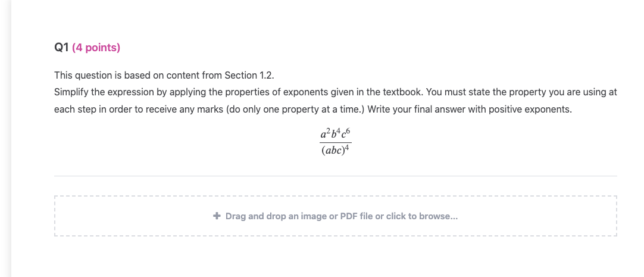Click the horizontal divider below the expression
Image resolution: width=644 pixels, height=277 pixels.
click(x=335, y=176)
